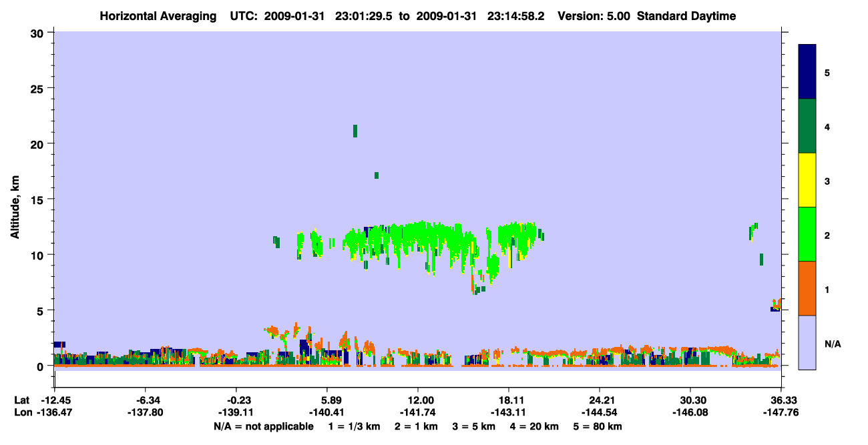Click longitude value -146.08
Image resolution: width=868 pixels, height=445 pixels.
690,412
